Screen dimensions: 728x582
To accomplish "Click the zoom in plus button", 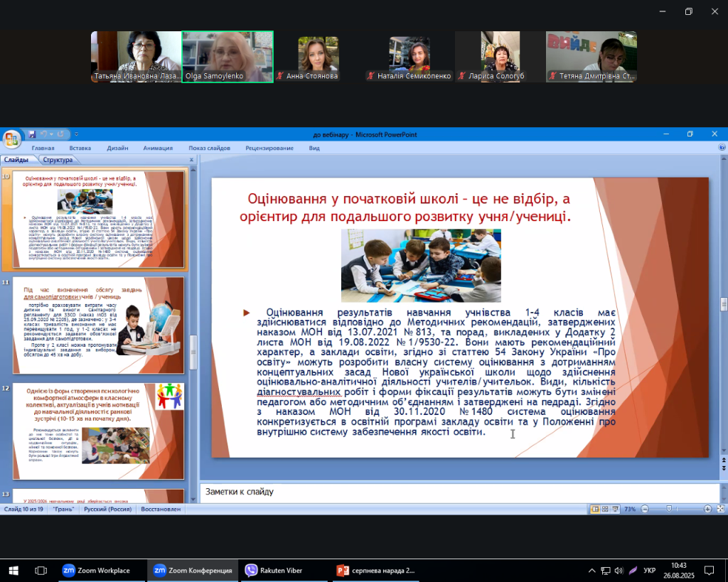I will pyautogui.click(x=707, y=509).
